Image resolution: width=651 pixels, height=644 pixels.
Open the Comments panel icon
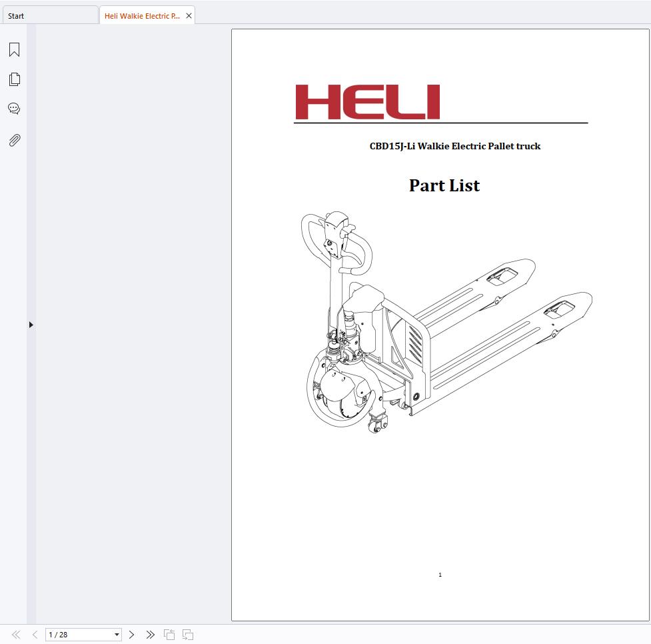click(14, 109)
